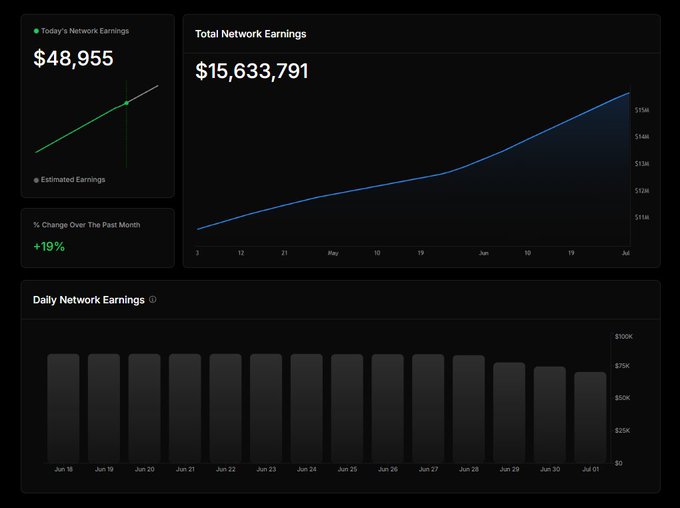Click the Today's Network Earnings legend label

pos(85,31)
